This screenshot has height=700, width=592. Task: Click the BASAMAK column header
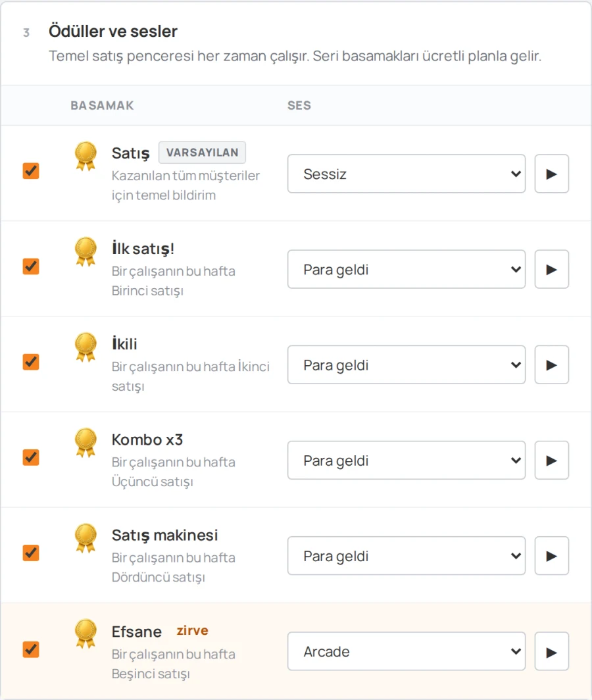(x=102, y=105)
